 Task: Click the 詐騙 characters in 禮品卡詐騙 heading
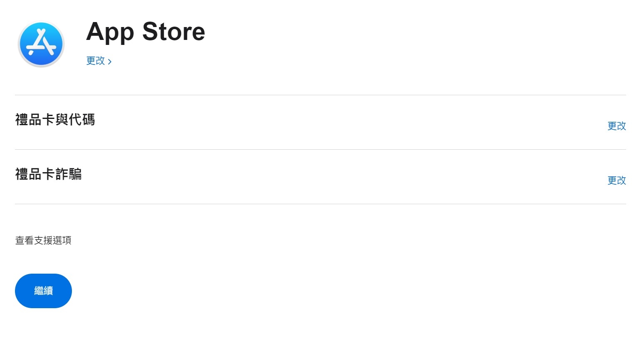69,174
